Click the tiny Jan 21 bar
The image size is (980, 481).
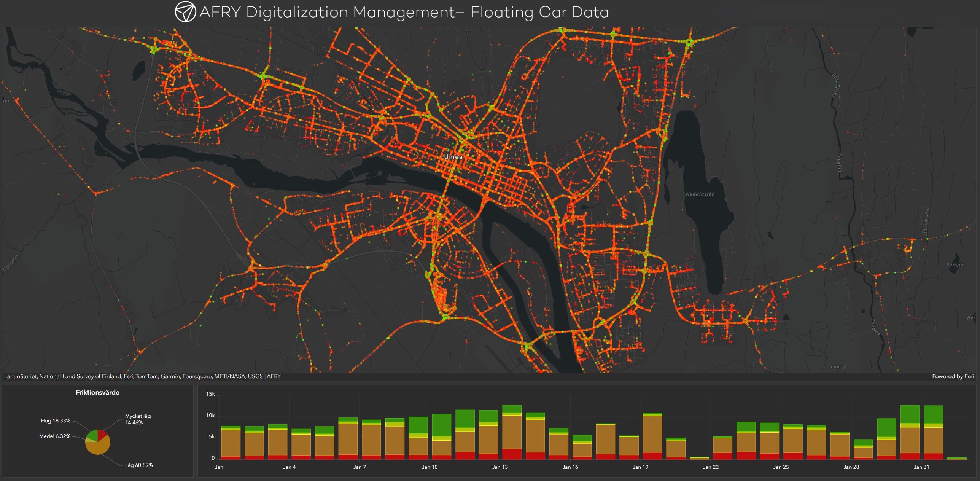pos(699,458)
